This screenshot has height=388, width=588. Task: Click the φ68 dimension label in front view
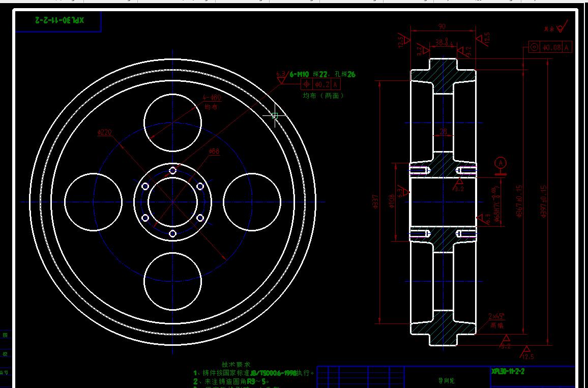pos(214,151)
